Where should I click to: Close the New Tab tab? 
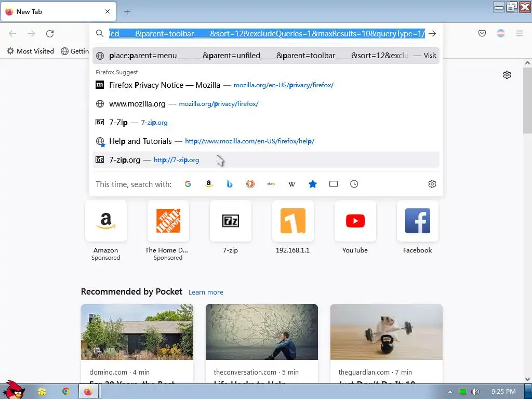click(108, 11)
